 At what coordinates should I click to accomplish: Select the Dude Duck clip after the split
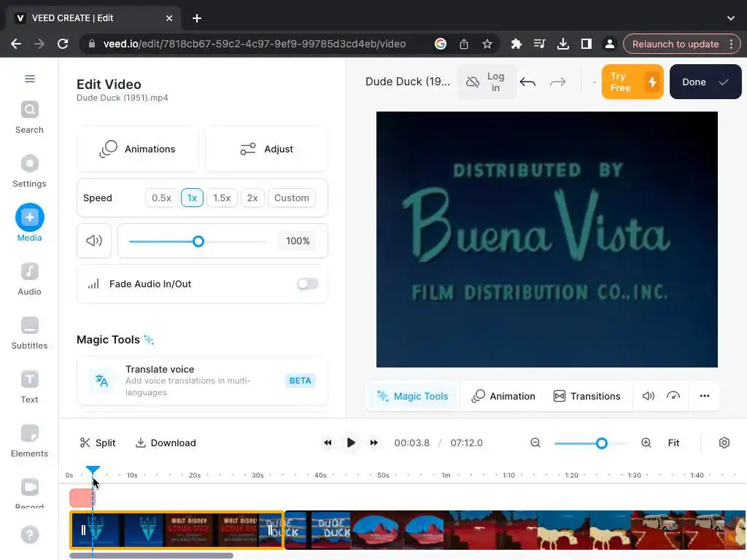(x=514, y=530)
